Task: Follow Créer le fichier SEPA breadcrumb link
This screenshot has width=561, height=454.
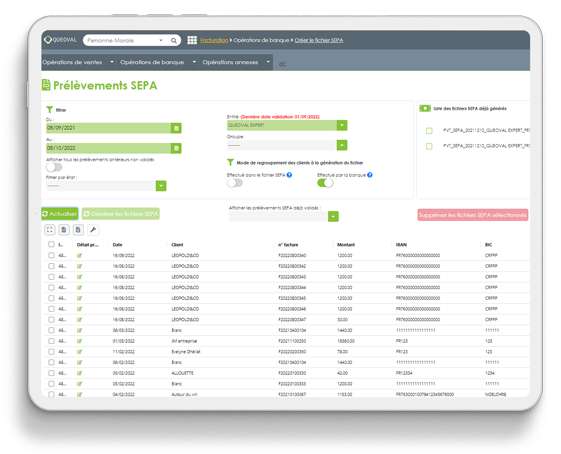Action: click(x=319, y=40)
